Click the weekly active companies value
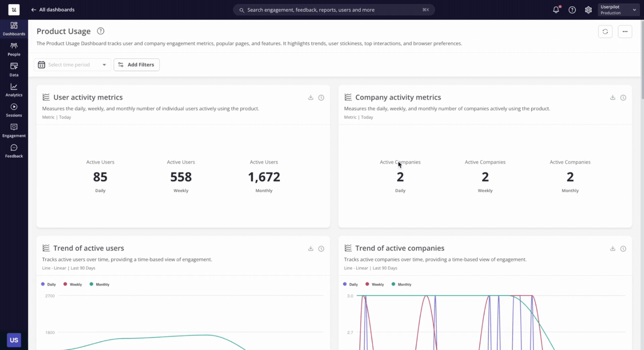 [x=485, y=177]
